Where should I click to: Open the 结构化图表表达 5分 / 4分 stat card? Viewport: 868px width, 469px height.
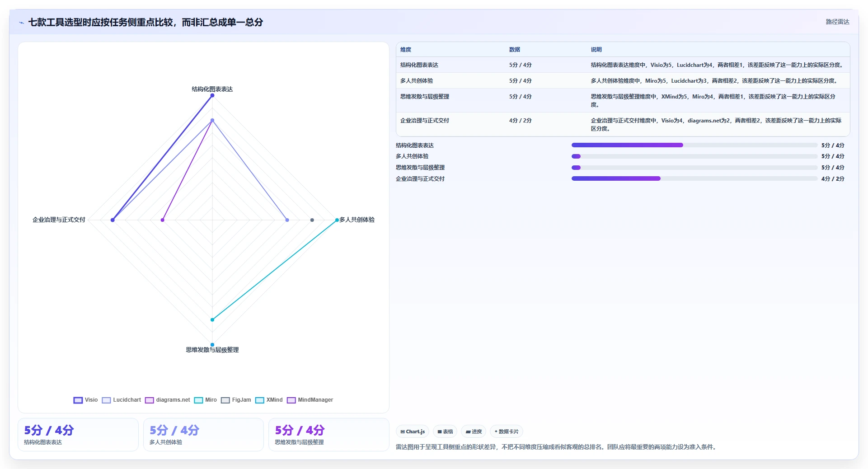pyautogui.click(x=78, y=435)
